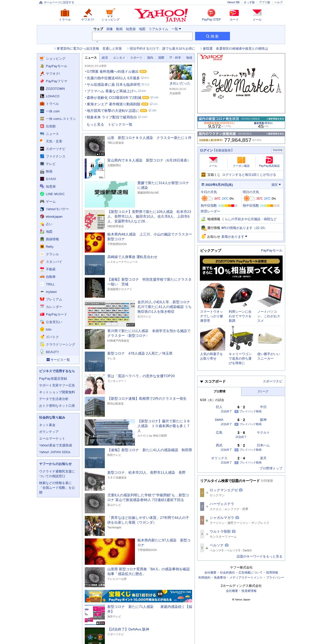
Task: Play the 山形 新型コロナ video thumbnail
Action: [x=95, y=146]
